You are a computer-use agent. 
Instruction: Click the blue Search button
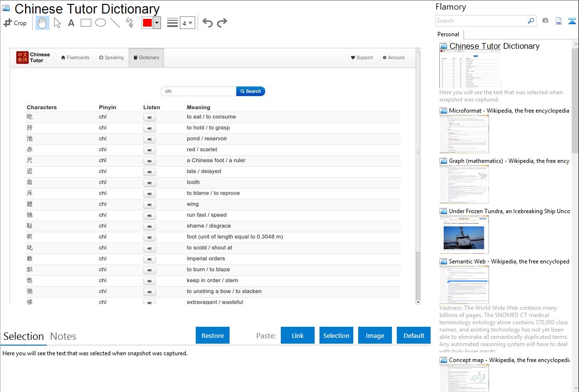click(x=251, y=91)
